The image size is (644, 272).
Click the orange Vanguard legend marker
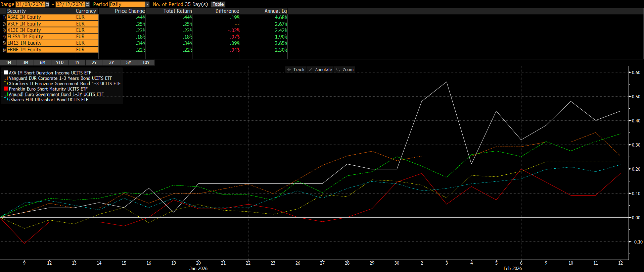6,78
